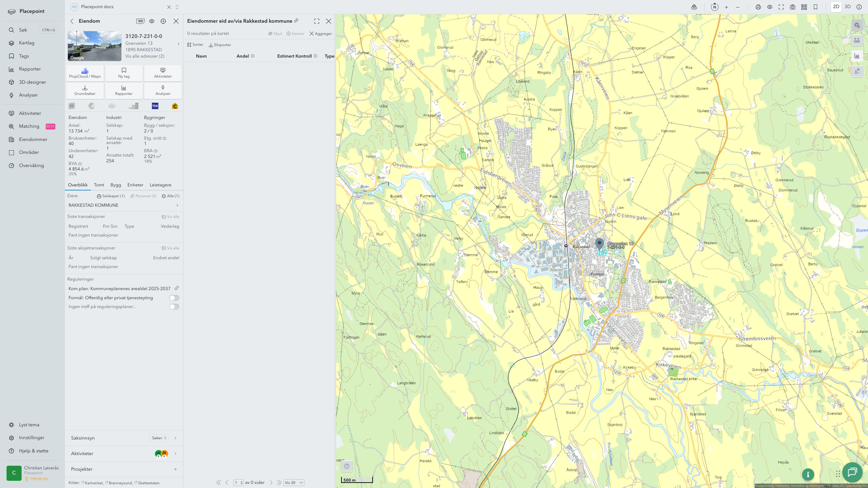Download Grunnbøker for the property
Image resolution: width=868 pixels, height=488 pixels.
[x=85, y=90]
